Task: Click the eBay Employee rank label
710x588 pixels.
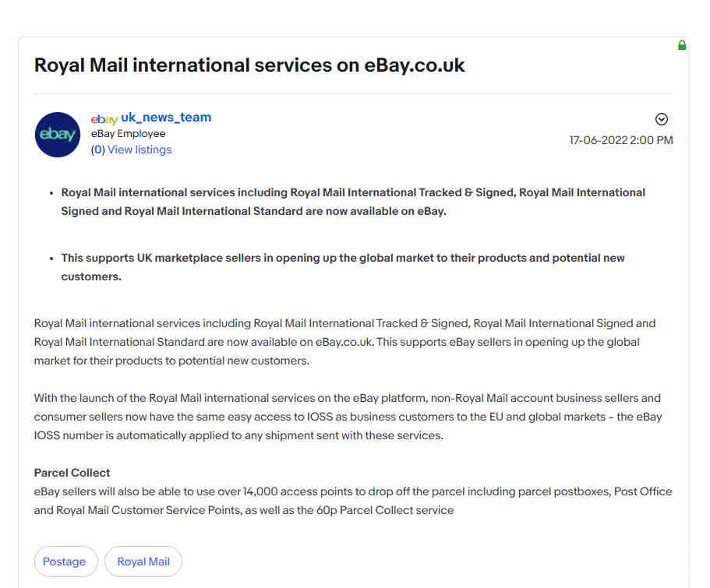Action: coord(128,133)
